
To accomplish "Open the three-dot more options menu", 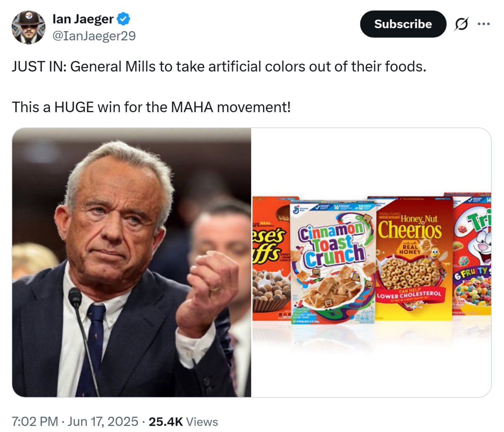I will tap(484, 24).
